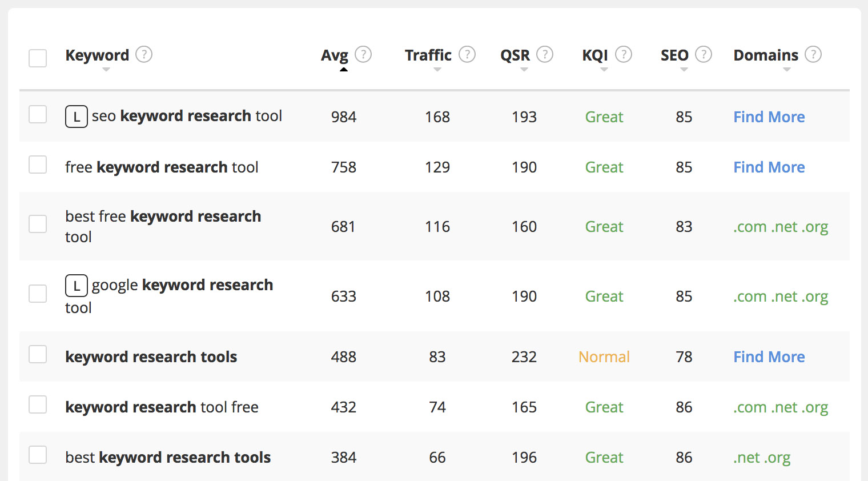This screenshot has width=868, height=481.
Task: Click the Traffic column header label
Action: (x=428, y=55)
